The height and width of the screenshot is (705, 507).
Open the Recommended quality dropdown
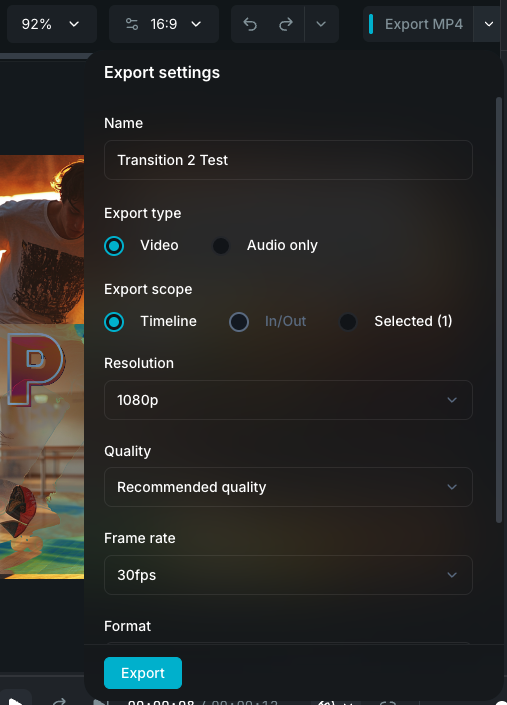pos(288,487)
